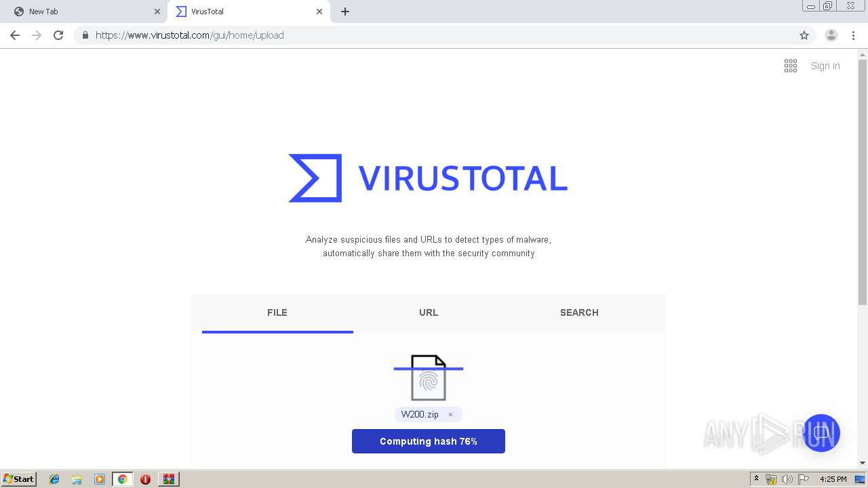Click the scrollbar up arrow
This screenshot has height=488, width=868.
pyautogui.click(x=863, y=54)
